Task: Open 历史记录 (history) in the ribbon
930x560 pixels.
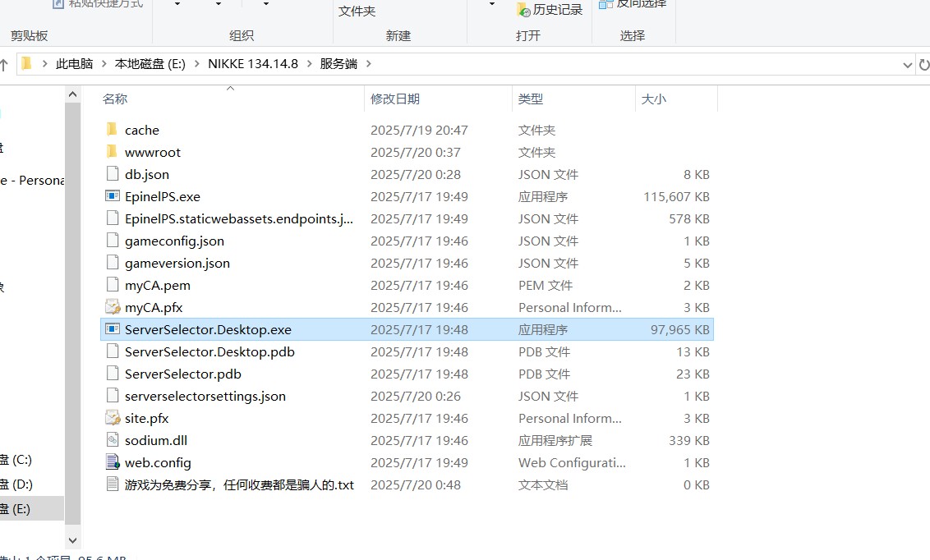Action: (x=549, y=9)
